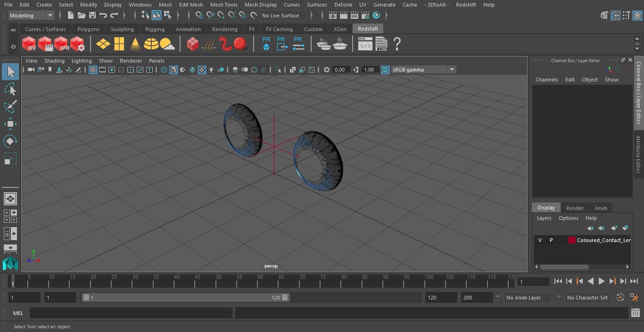This screenshot has width=644, height=332.
Task: Click the layer list horizontal scrollbar
Action: pos(564,267)
